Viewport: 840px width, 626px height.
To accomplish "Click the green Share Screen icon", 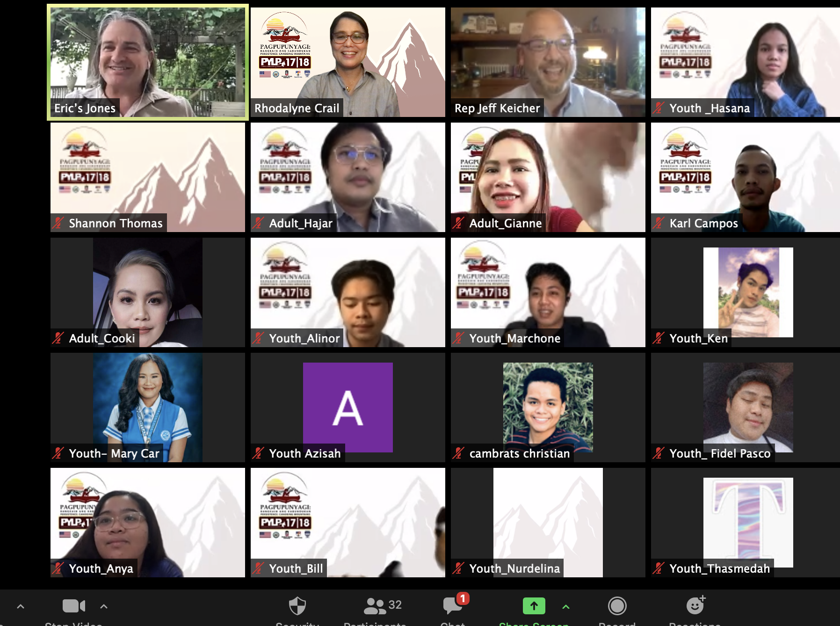I will pyautogui.click(x=534, y=606).
